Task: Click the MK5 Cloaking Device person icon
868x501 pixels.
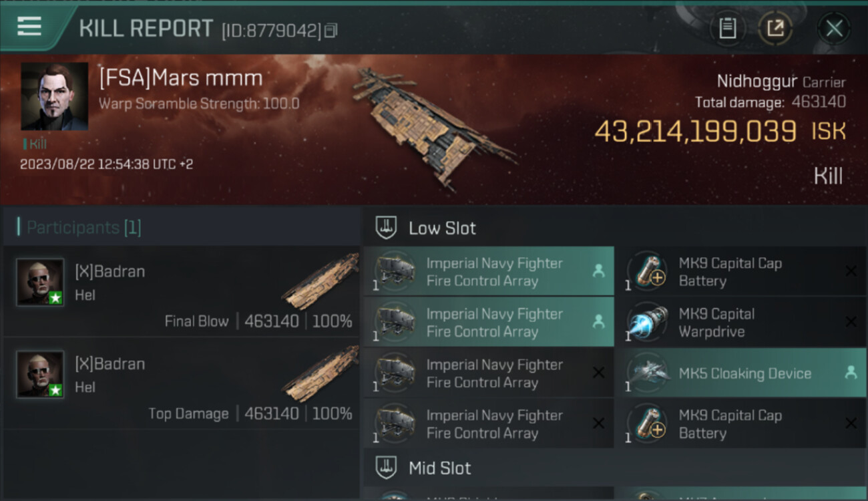Action: (851, 373)
